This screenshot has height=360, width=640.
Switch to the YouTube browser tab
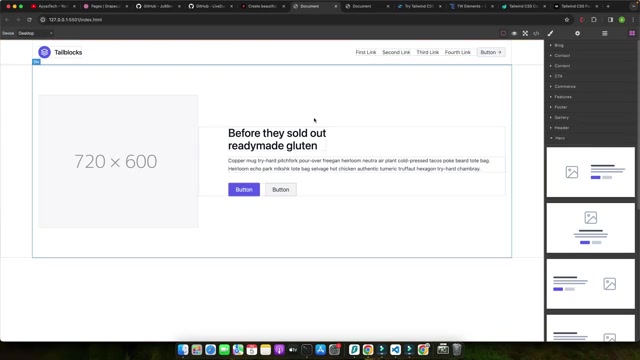click(53, 7)
